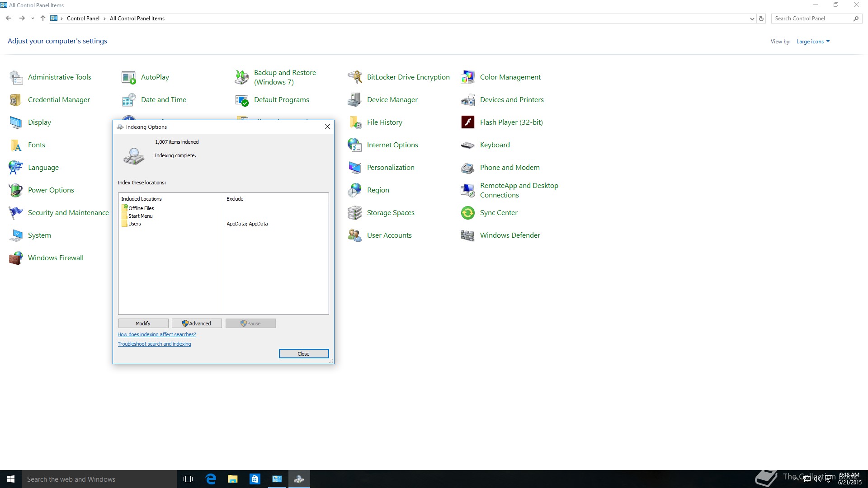
Task: Open File History icon
Action: [355, 122]
